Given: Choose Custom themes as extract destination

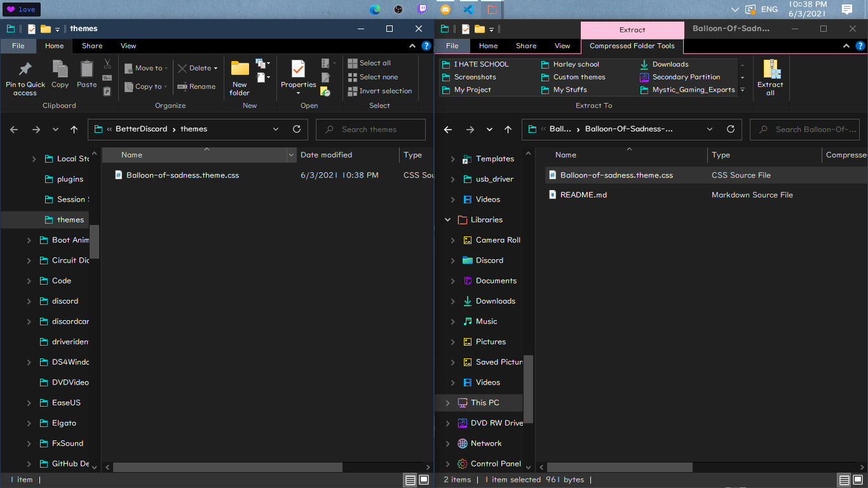Looking at the screenshot, I should [578, 76].
